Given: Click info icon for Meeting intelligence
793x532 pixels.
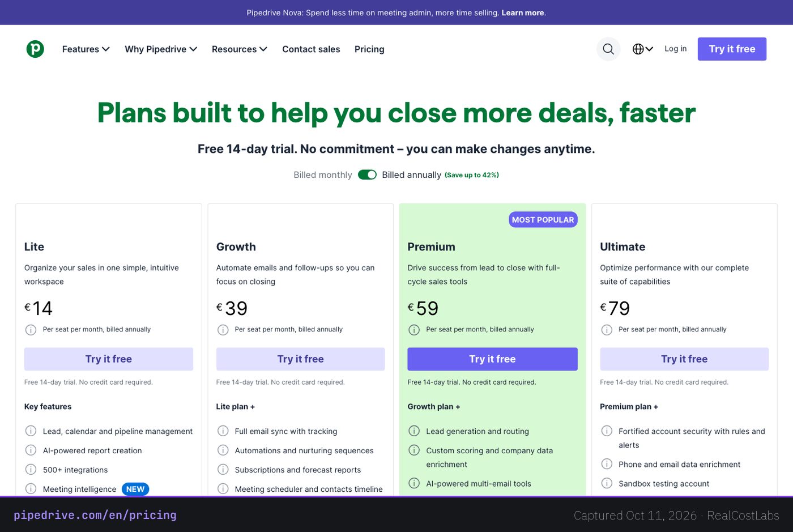Looking at the screenshot, I should pyautogui.click(x=31, y=489).
